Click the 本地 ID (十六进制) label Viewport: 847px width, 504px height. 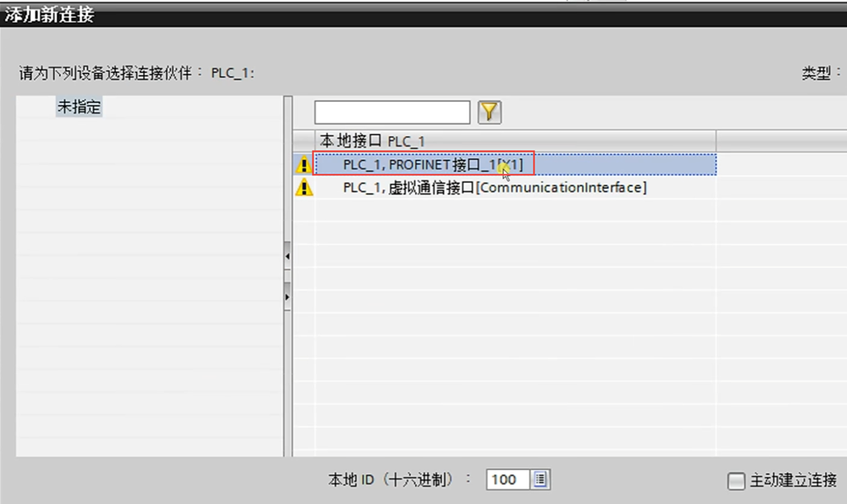pyautogui.click(x=399, y=479)
